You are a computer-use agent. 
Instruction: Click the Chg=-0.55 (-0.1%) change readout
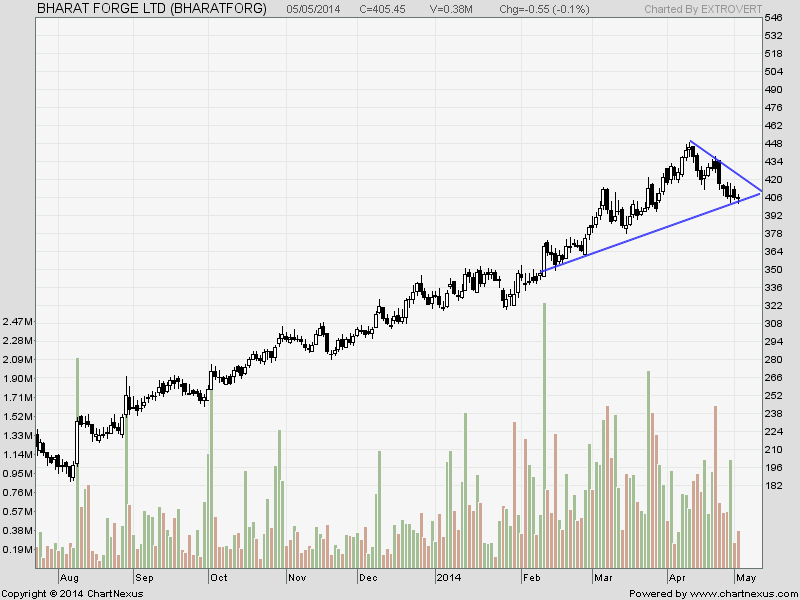click(546, 9)
